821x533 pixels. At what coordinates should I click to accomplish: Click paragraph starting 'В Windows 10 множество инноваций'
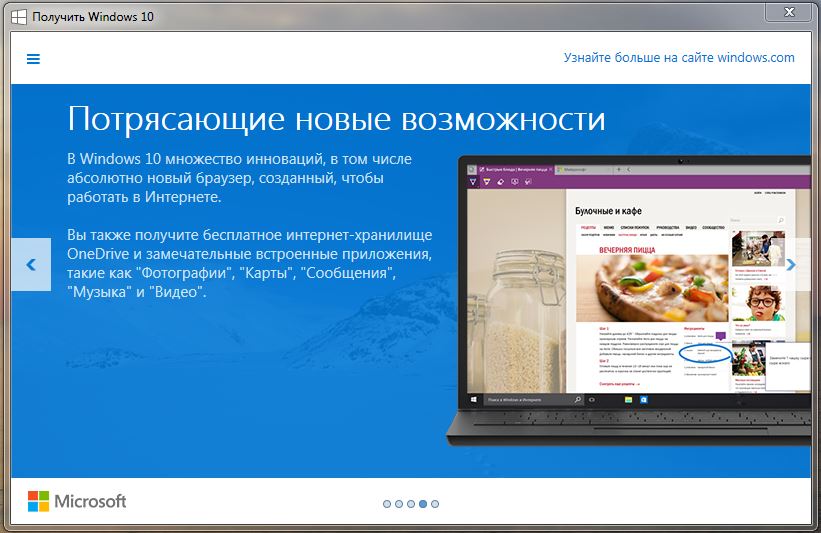pos(239,177)
